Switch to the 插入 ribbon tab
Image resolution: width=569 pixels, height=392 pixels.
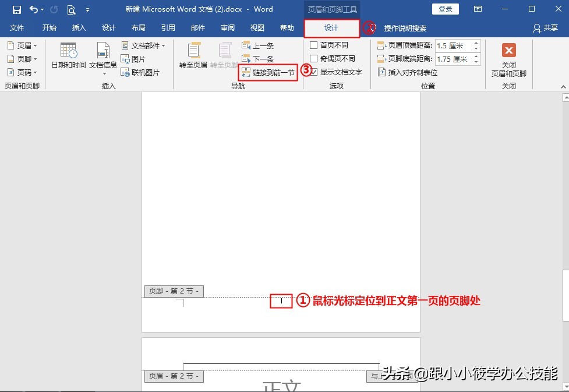tap(79, 27)
